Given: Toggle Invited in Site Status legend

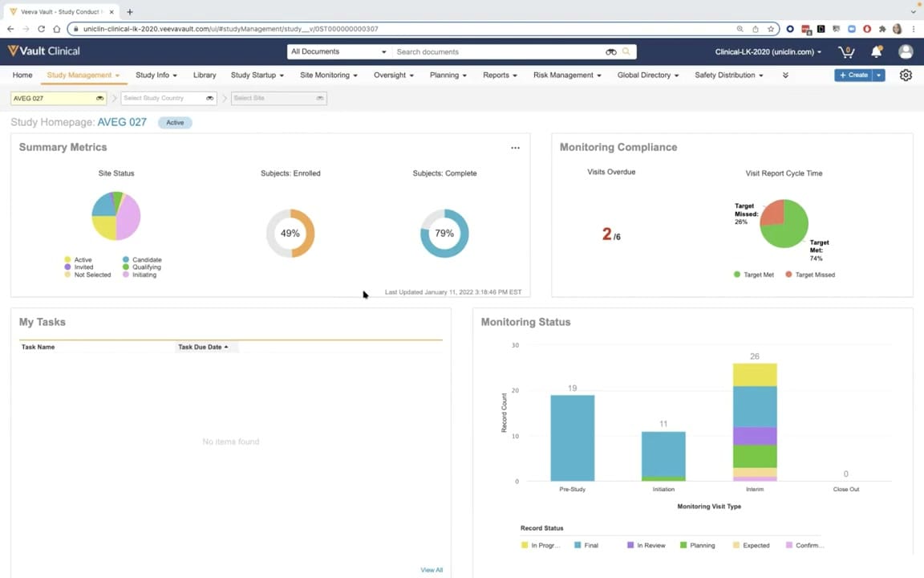Looking at the screenshot, I should pos(79,267).
